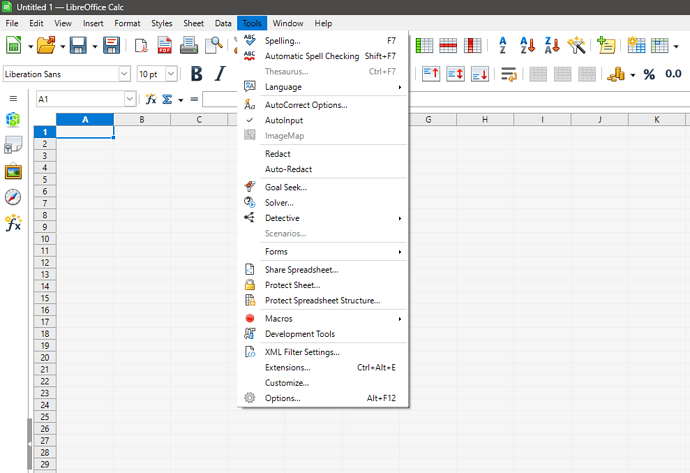
Task: Click the sidebar hamburger settings button
Action: [13, 99]
